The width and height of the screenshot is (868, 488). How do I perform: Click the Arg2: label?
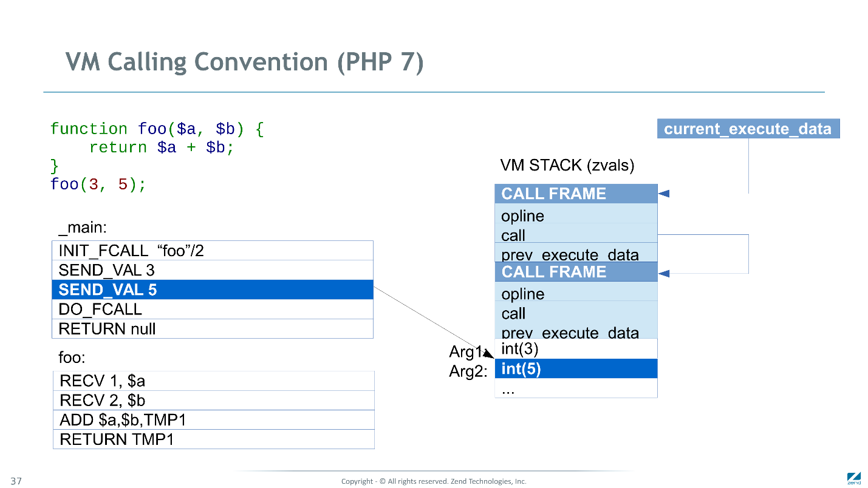(x=468, y=371)
